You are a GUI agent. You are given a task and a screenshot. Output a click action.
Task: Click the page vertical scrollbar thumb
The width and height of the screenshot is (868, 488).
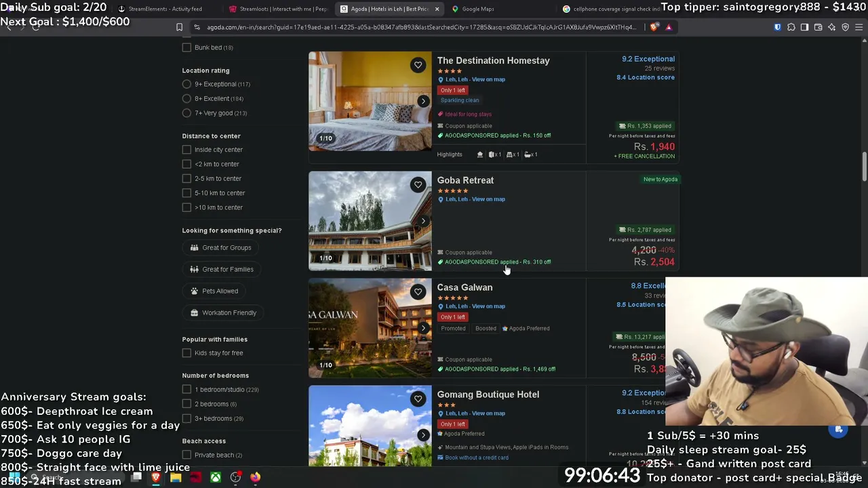click(864, 167)
